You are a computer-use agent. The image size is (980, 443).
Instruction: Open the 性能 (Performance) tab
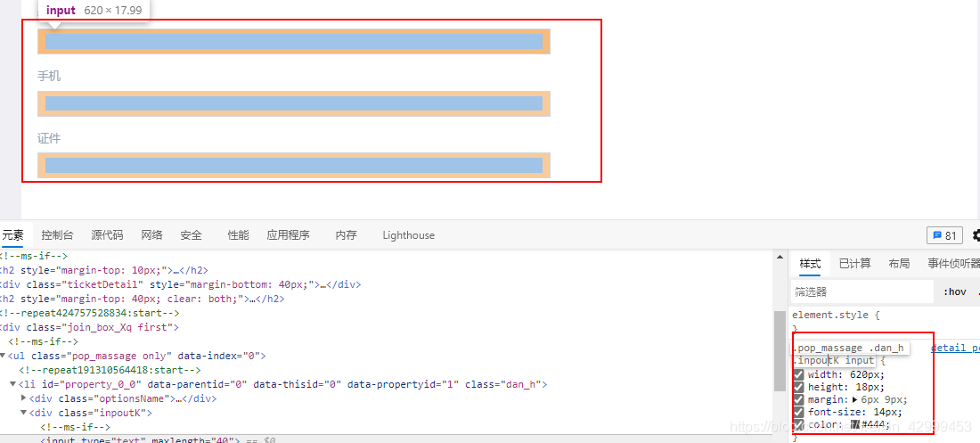[238, 235]
